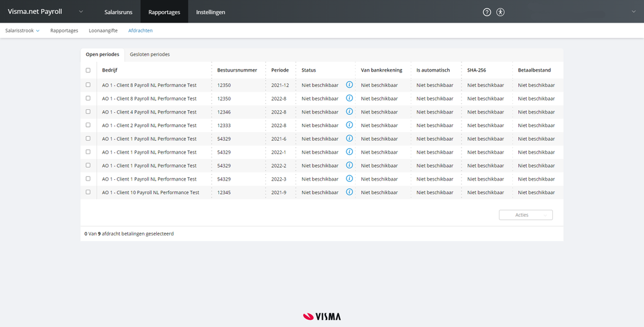The image size is (644, 327).
Task: Go to the Salarisruns menu
Action: [x=118, y=12]
